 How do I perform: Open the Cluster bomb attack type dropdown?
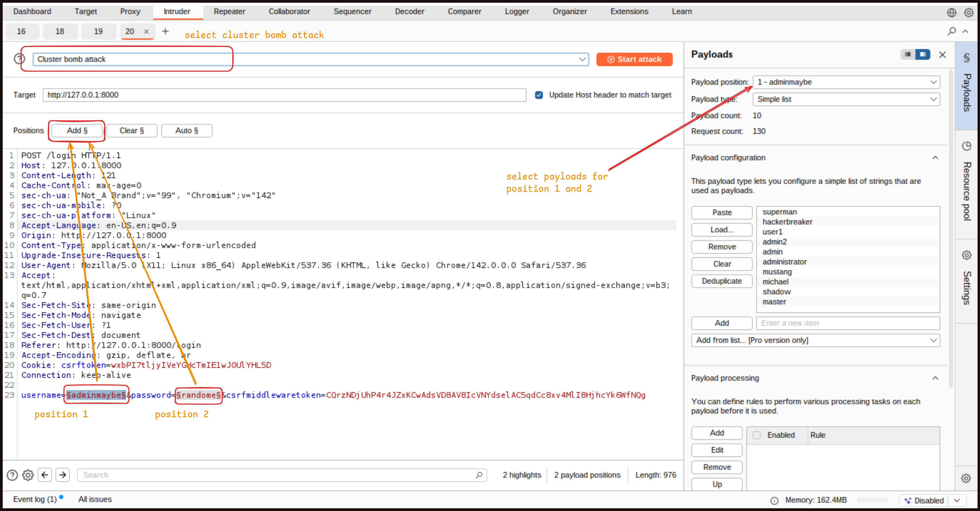pyautogui.click(x=582, y=59)
